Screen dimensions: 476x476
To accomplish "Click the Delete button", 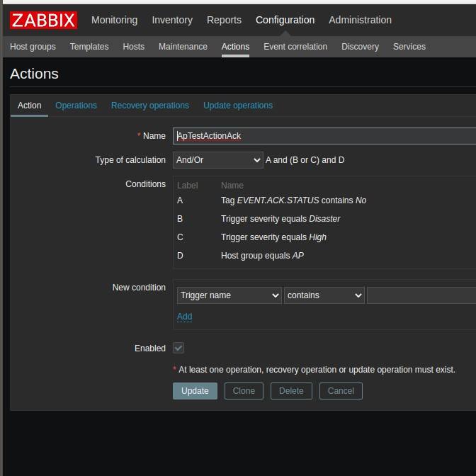I will tap(291, 391).
